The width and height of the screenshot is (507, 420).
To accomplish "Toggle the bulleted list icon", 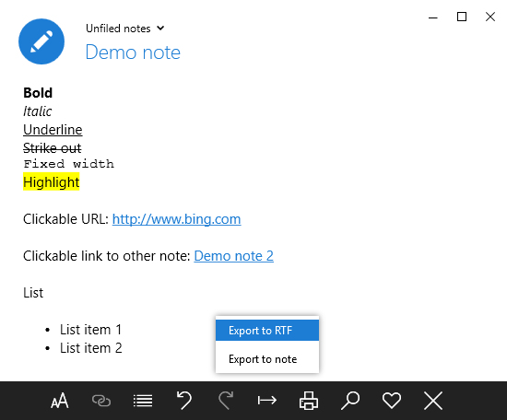I will pos(143,401).
